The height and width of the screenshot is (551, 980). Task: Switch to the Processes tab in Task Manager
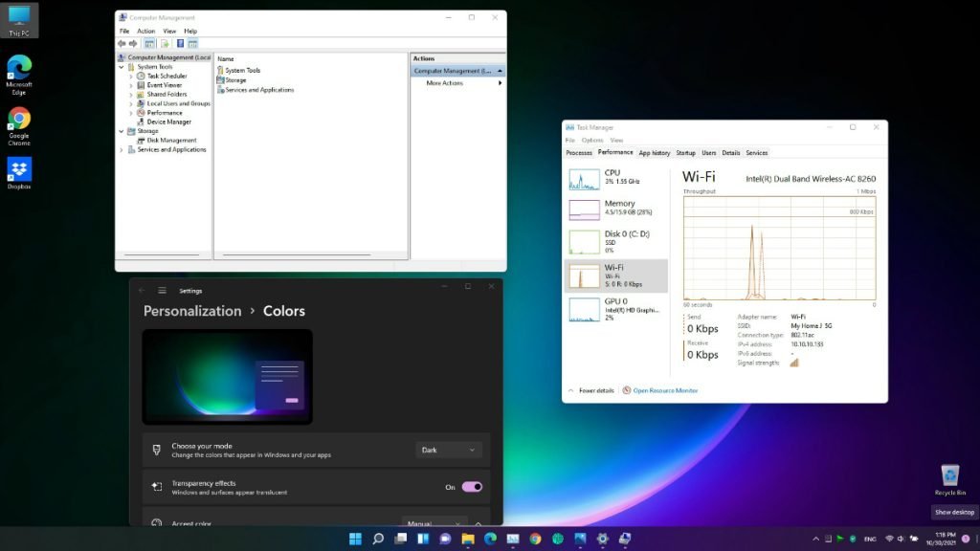click(x=579, y=153)
